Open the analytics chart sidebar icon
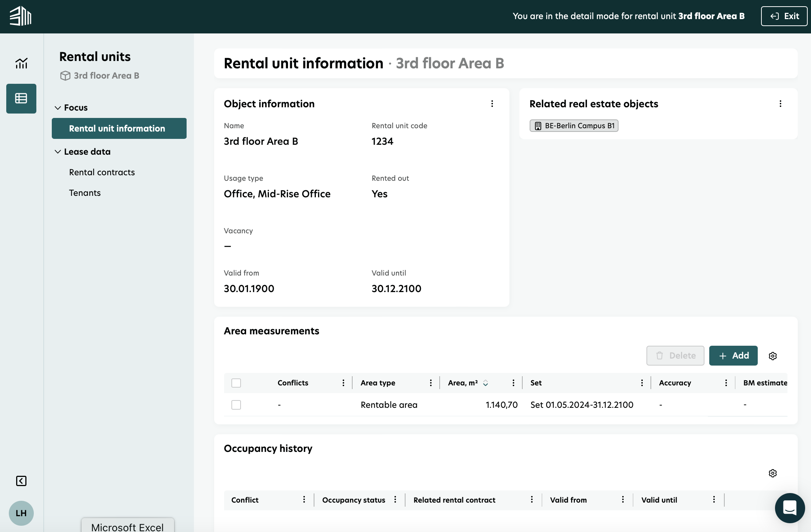Image resolution: width=811 pixels, height=532 pixels. pos(21,63)
